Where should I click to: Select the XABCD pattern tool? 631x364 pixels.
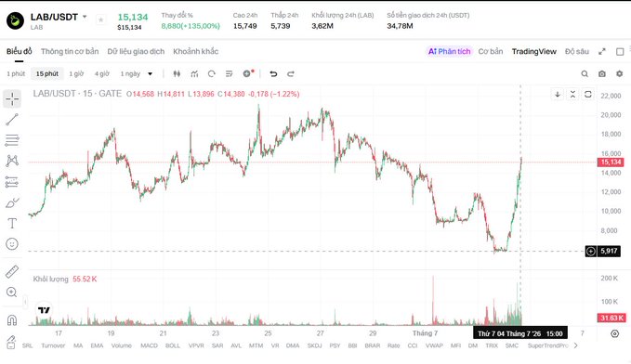(12, 161)
